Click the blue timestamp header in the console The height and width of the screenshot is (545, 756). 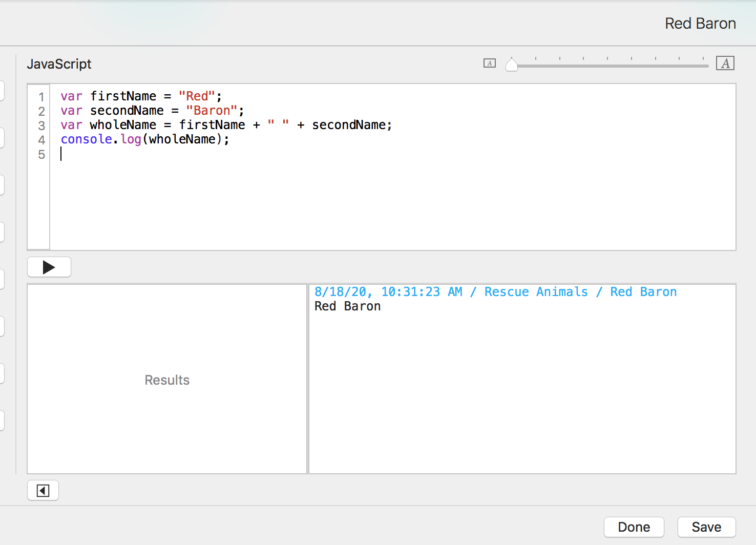click(x=495, y=292)
